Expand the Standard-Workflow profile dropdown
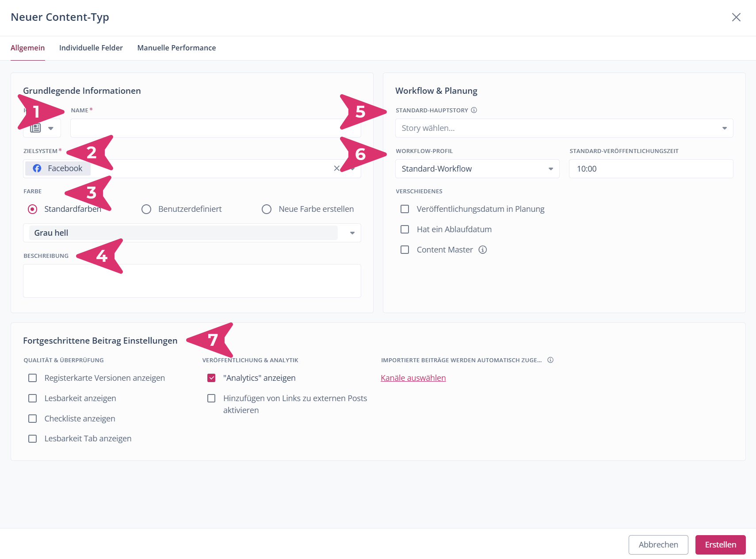The image size is (756, 559). pos(477,169)
